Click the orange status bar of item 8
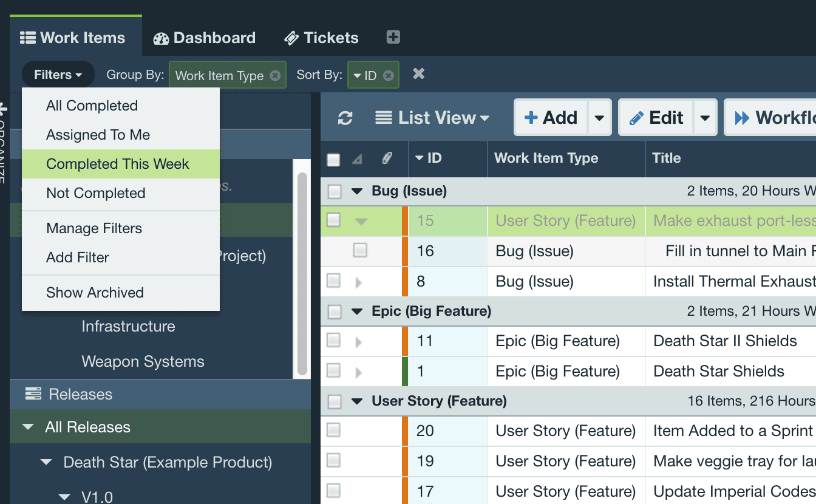The width and height of the screenshot is (816, 504). tap(405, 282)
